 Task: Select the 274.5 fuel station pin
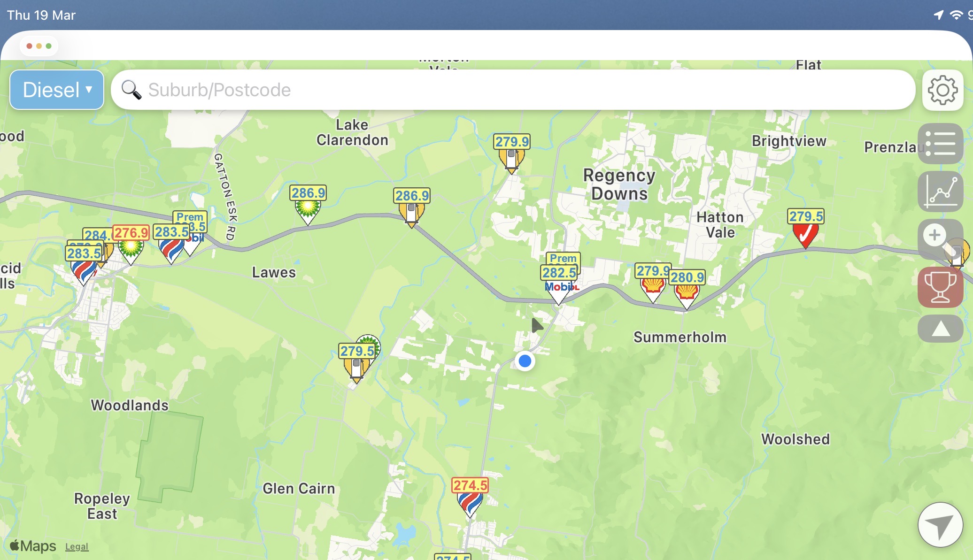470,497
